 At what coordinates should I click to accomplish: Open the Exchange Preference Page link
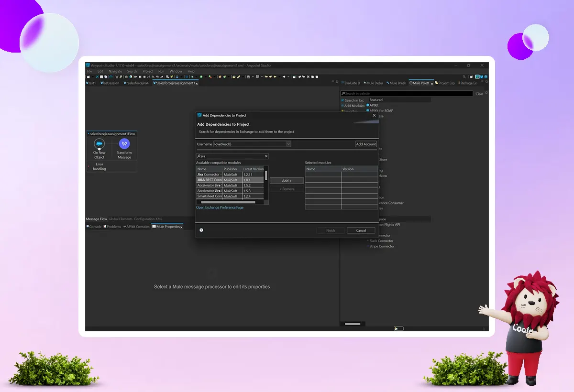click(220, 207)
